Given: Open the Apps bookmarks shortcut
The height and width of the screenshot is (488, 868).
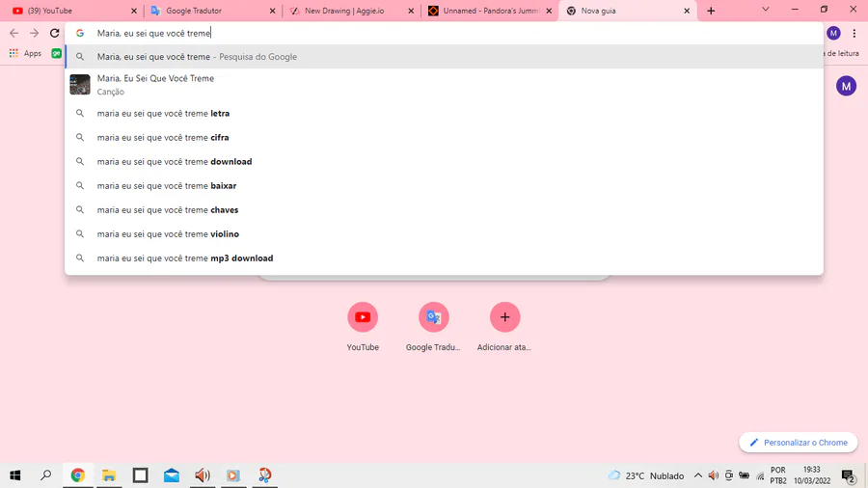Looking at the screenshot, I should click(x=25, y=53).
